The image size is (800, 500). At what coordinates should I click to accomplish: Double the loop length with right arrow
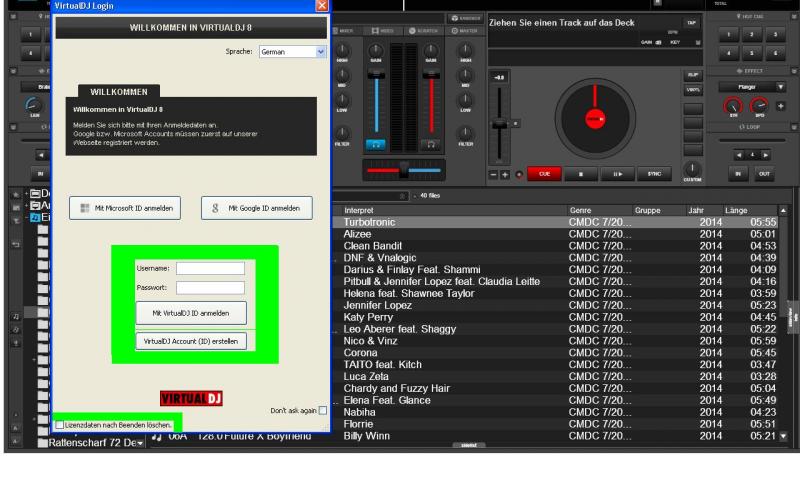coord(765,155)
